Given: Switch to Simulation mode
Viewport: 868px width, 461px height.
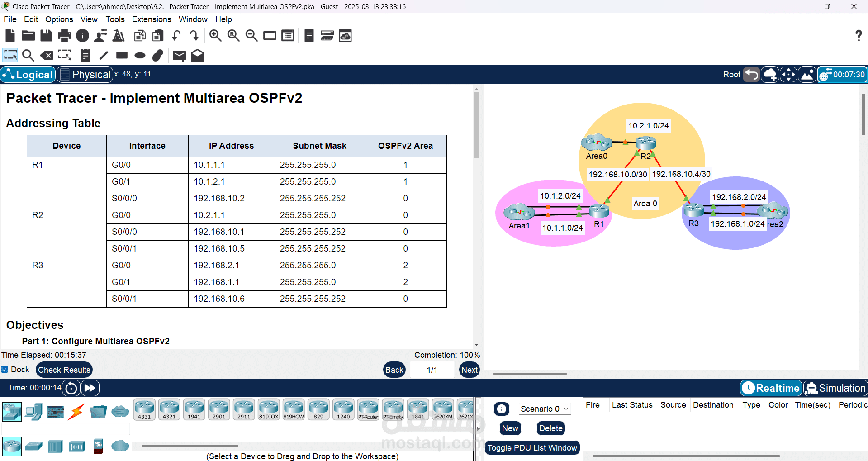Looking at the screenshot, I should tap(835, 388).
